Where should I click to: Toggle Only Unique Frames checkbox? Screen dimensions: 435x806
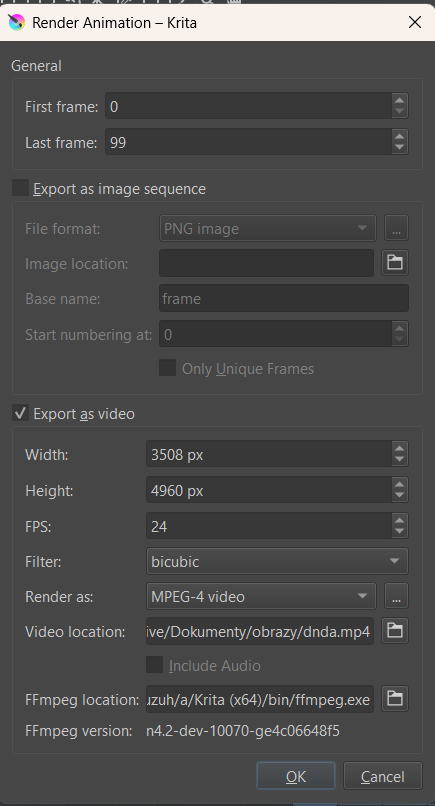click(x=168, y=368)
